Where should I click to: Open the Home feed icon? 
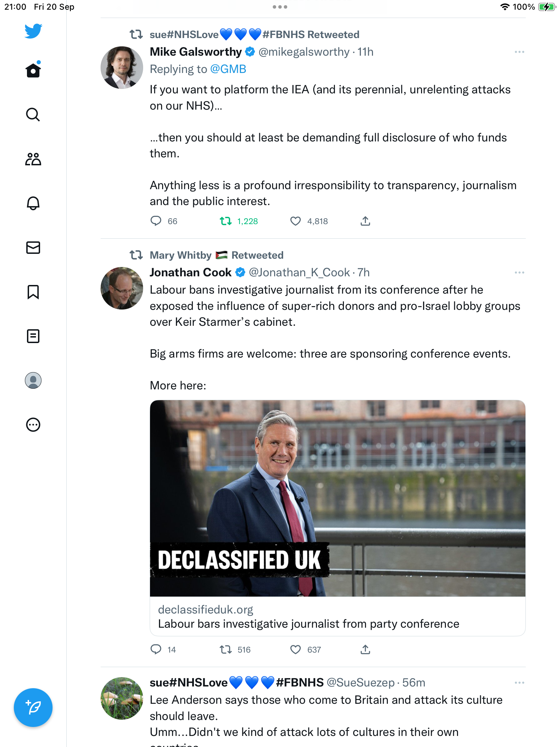tap(33, 70)
